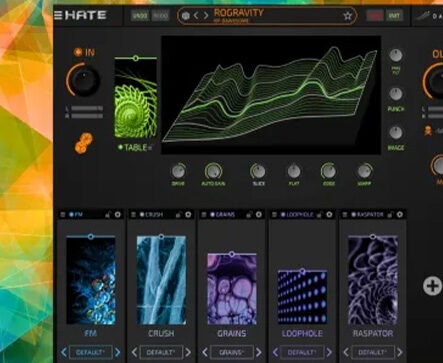Image resolution: width=443 pixels, height=363 pixels.
Task: Click the green TABLE wavetable thumbnail
Action: click(x=136, y=99)
